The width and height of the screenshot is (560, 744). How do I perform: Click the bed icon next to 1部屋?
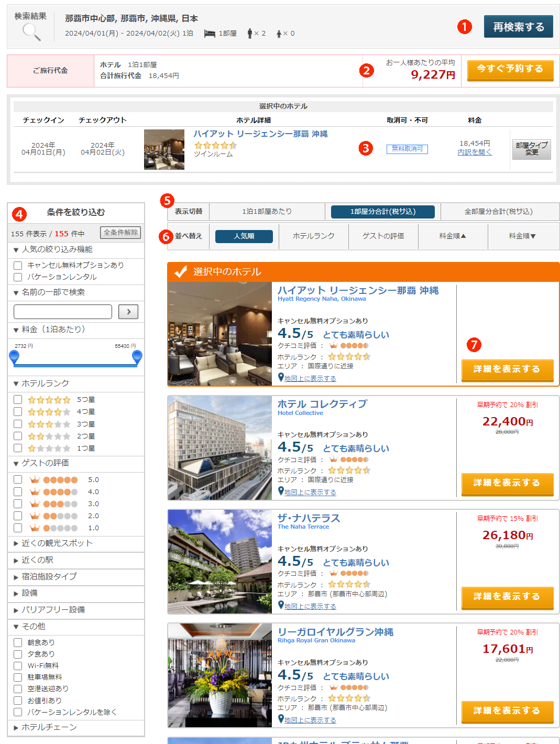point(210,34)
